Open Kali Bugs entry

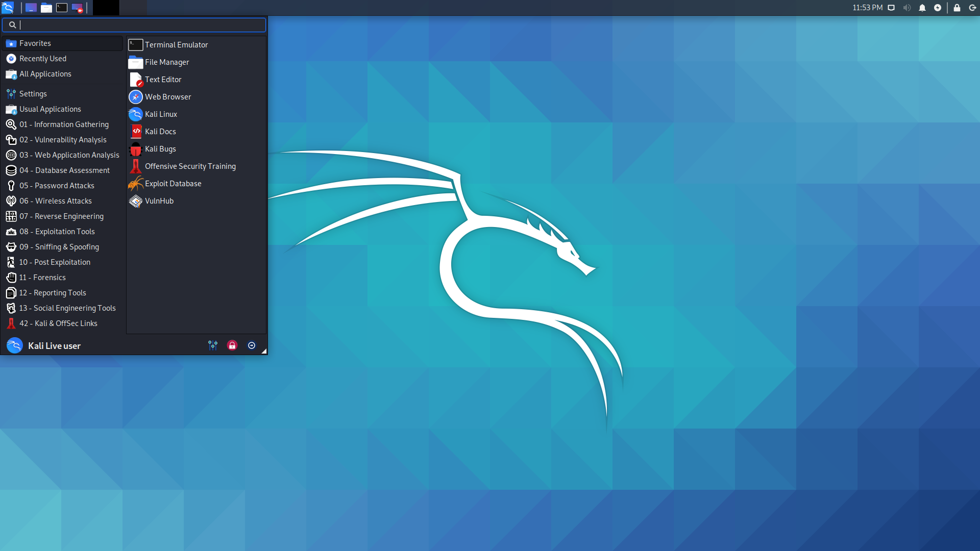196,149
